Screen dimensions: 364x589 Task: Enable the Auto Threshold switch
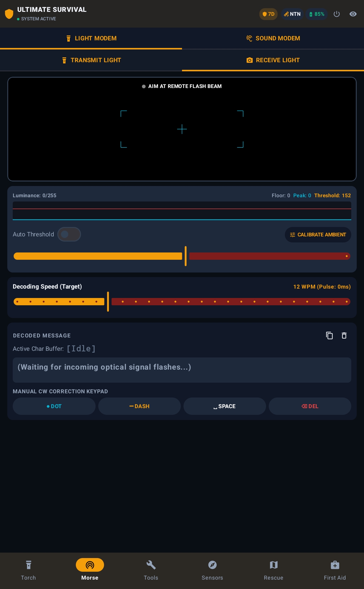69,234
